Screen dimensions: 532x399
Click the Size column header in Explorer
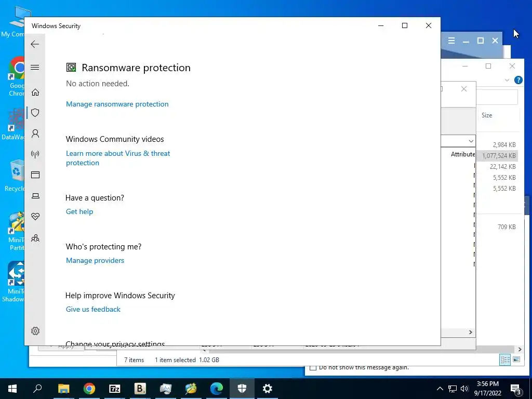[x=487, y=115]
